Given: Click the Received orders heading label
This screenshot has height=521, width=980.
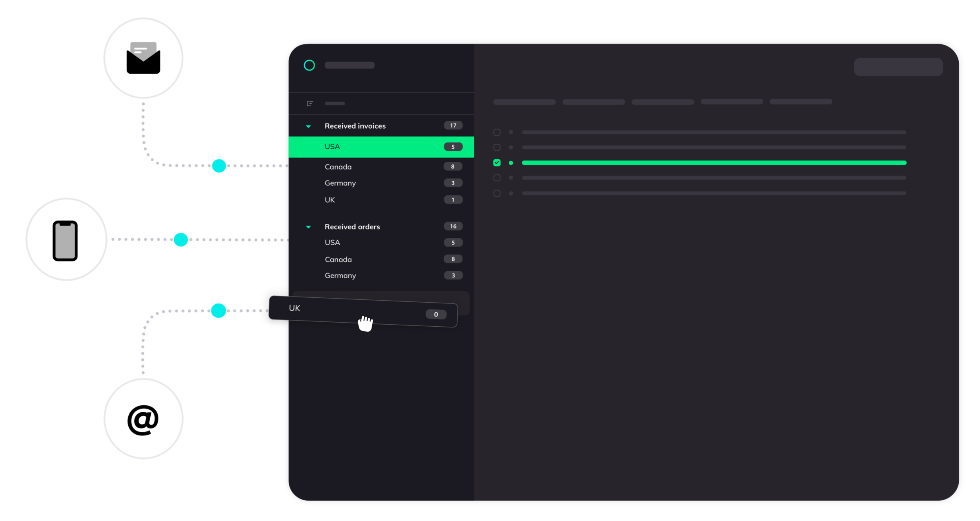Looking at the screenshot, I should click(352, 226).
